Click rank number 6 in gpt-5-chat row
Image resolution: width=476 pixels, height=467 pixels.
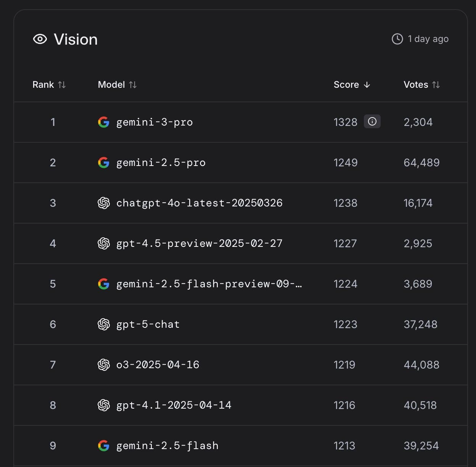point(53,324)
